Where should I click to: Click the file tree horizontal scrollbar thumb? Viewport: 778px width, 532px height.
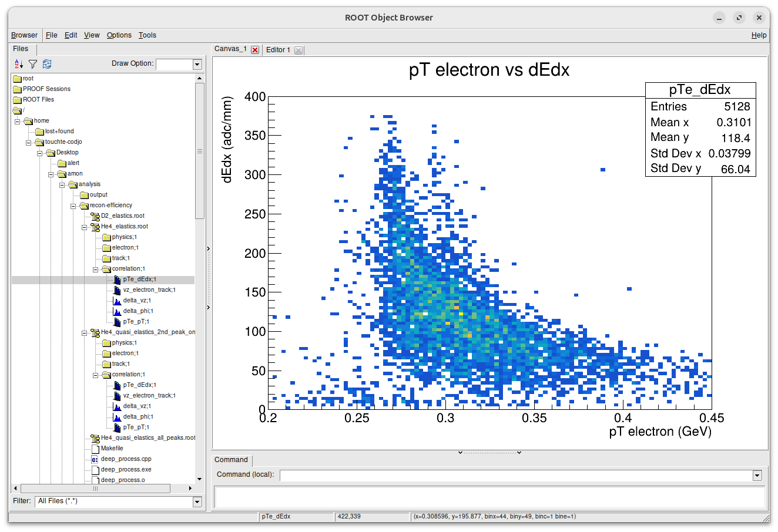click(x=95, y=489)
